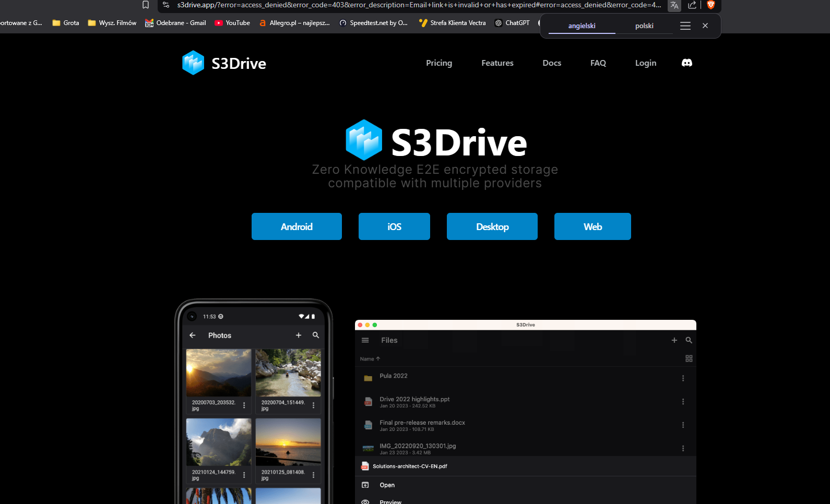
Task: Click Open in the file context menu
Action: tap(526, 485)
